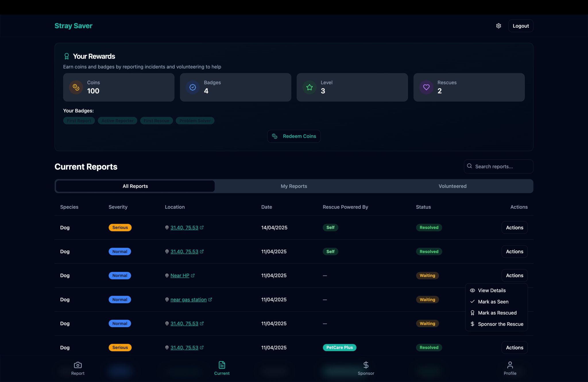Open the Report camera icon

pyautogui.click(x=78, y=365)
